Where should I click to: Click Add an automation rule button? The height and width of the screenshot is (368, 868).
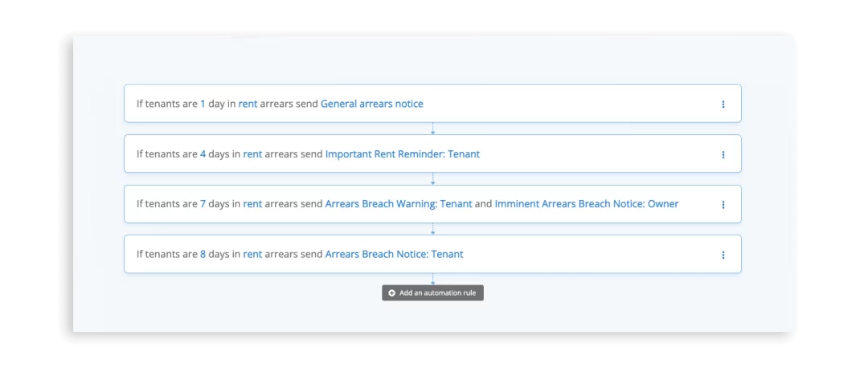coord(432,293)
